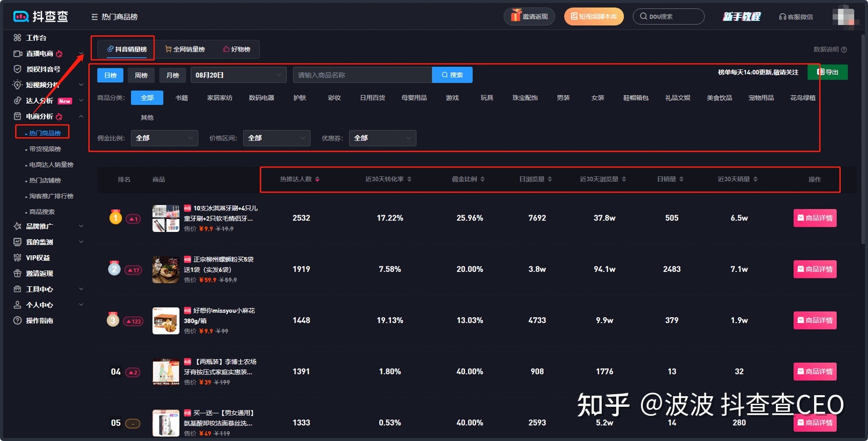The image size is (868, 441).
Task: Click the VIP权益 crown icon
Action: coord(18,258)
